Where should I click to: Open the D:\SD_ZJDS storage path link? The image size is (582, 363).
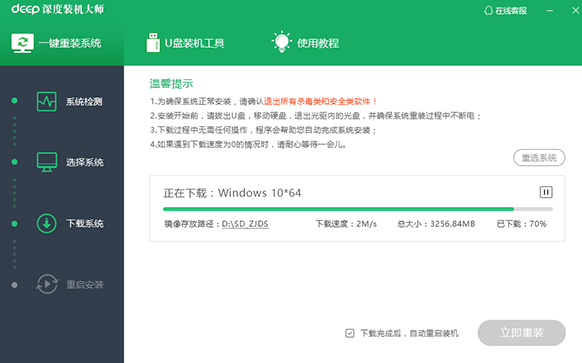pos(245,224)
